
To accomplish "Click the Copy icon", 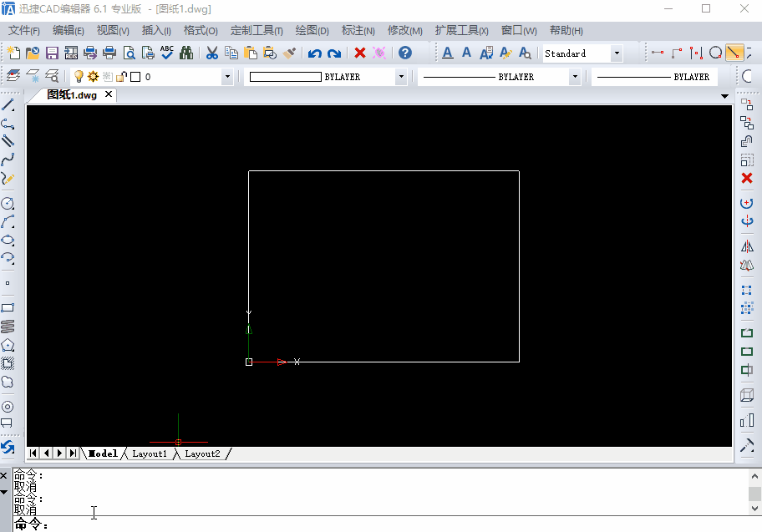I will click(231, 53).
